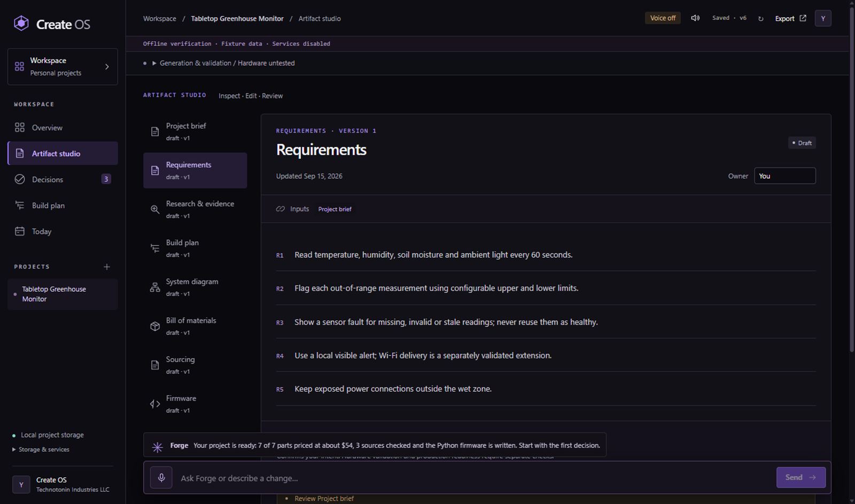Click the refresh icon beside v6
855x504 pixels.
coord(760,19)
